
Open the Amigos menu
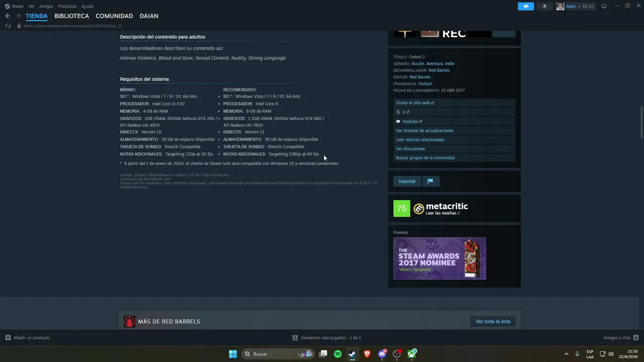click(x=46, y=7)
